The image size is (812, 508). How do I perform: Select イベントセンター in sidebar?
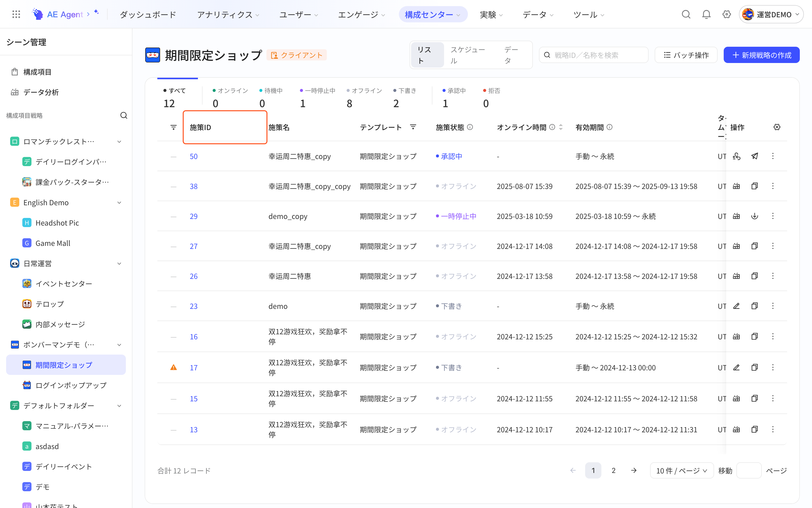tap(66, 283)
